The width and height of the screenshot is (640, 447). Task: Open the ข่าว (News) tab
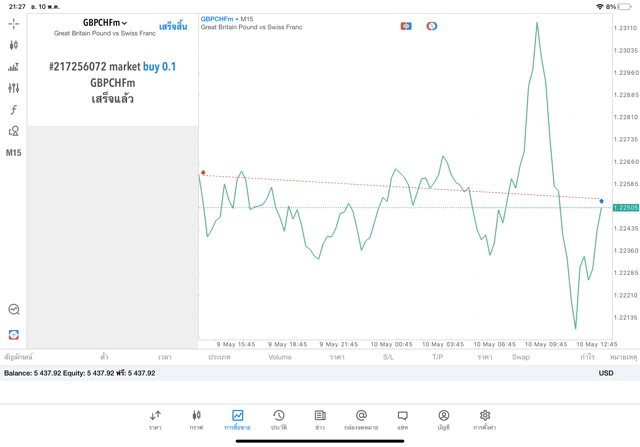(320, 419)
